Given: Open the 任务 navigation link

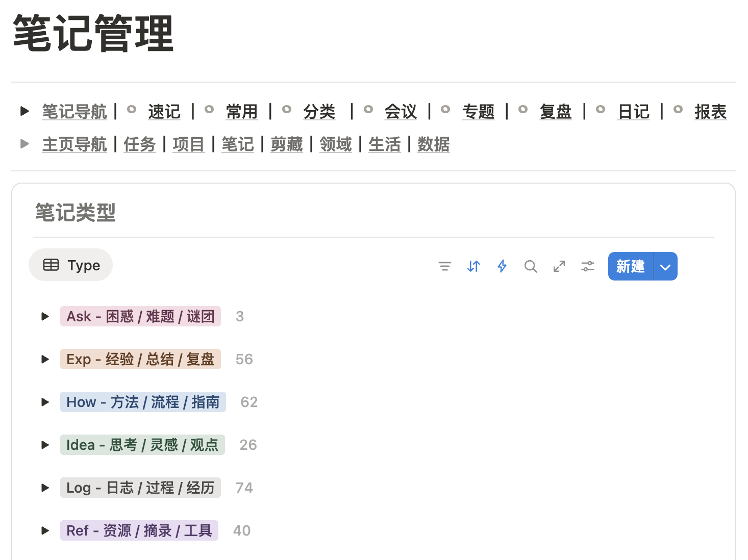Looking at the screenshot, I should coord(139,145).
